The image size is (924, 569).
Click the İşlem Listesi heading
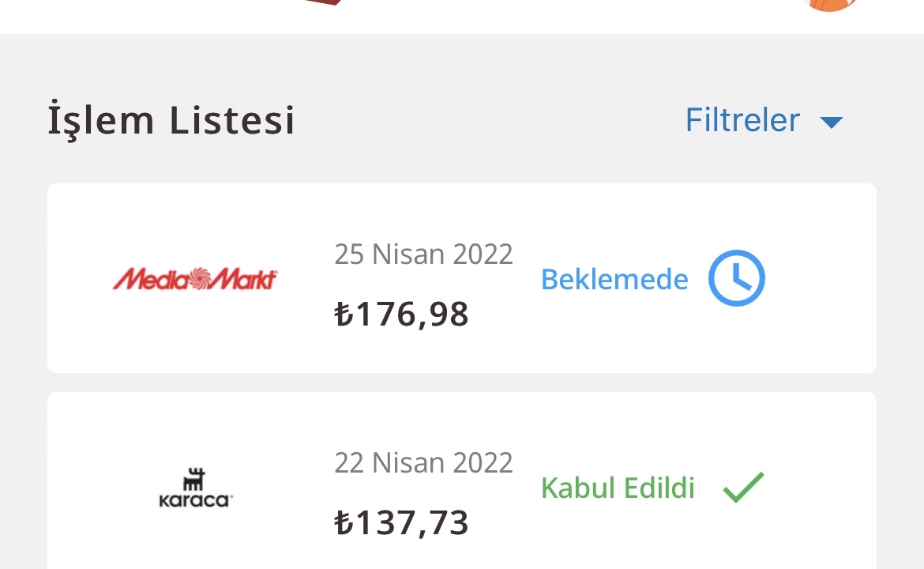pyautogui.click(x=171, y=121)
